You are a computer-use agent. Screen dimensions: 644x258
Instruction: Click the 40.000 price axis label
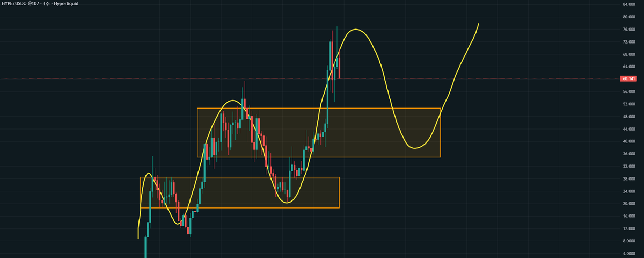[x=629, y=141]
